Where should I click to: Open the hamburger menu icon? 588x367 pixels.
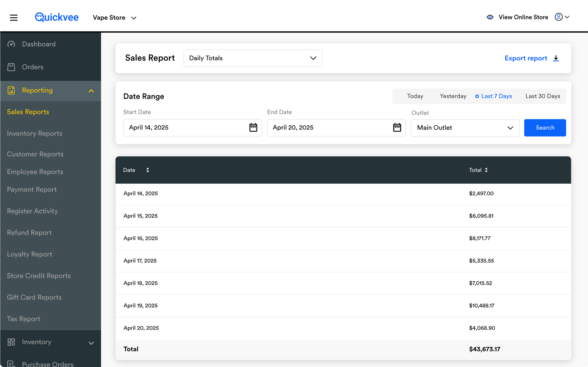(14, 17)
